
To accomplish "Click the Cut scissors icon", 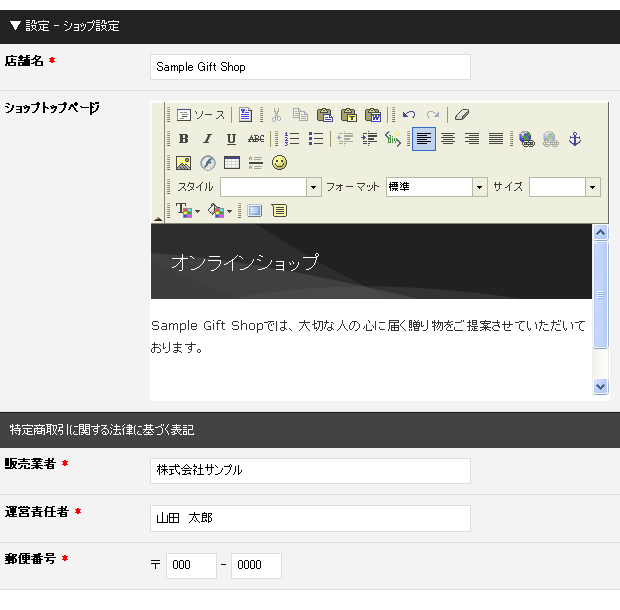I will [277, 115].
